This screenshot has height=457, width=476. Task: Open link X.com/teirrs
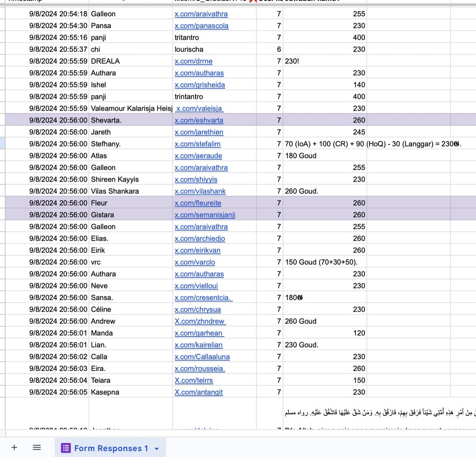pos(194,380)
